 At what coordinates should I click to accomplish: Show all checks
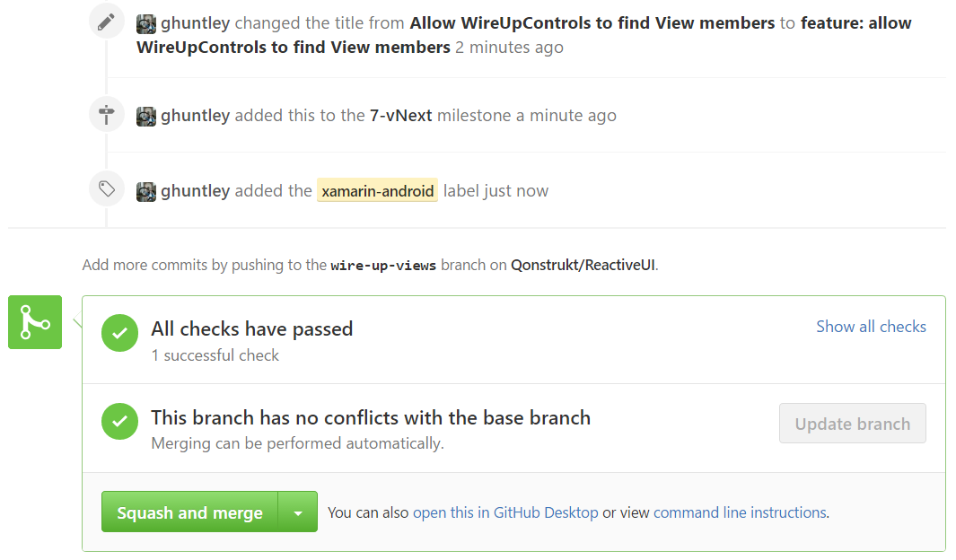[871, 327]
